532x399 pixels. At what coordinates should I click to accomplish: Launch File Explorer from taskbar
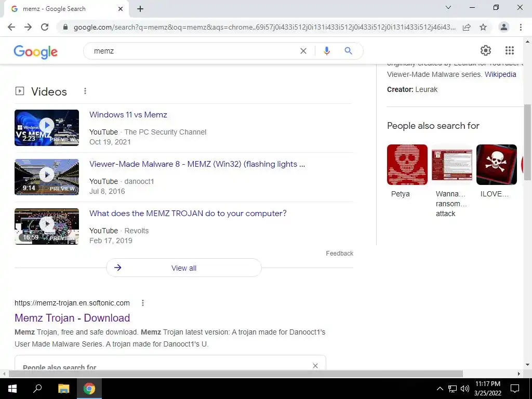point(63,389)
